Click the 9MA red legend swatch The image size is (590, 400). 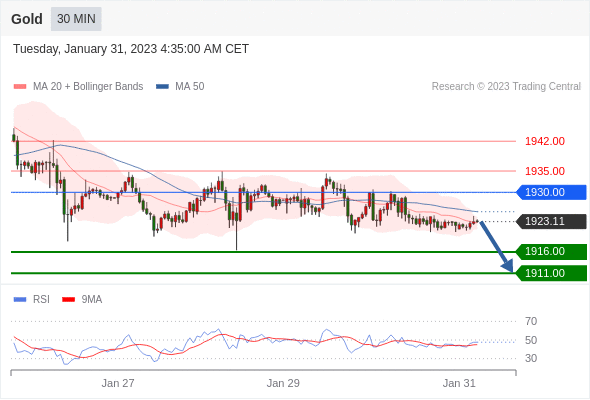pos(68,300)
